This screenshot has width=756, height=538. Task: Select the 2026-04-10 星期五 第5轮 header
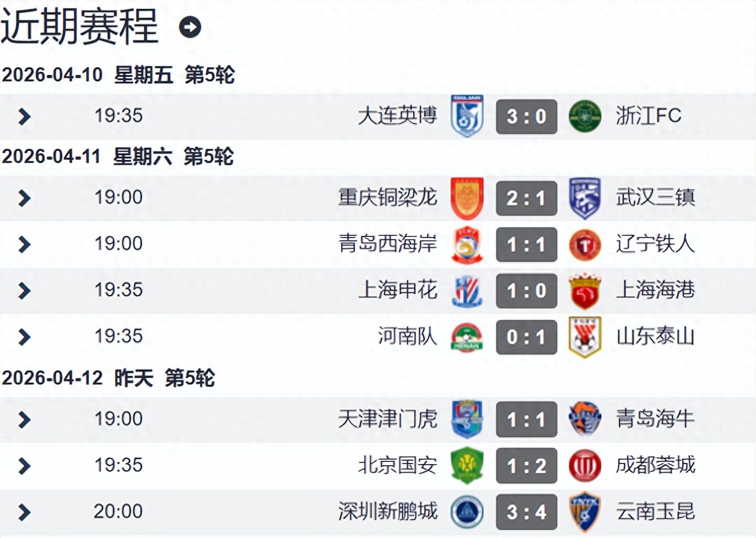[x=118, y=76]
